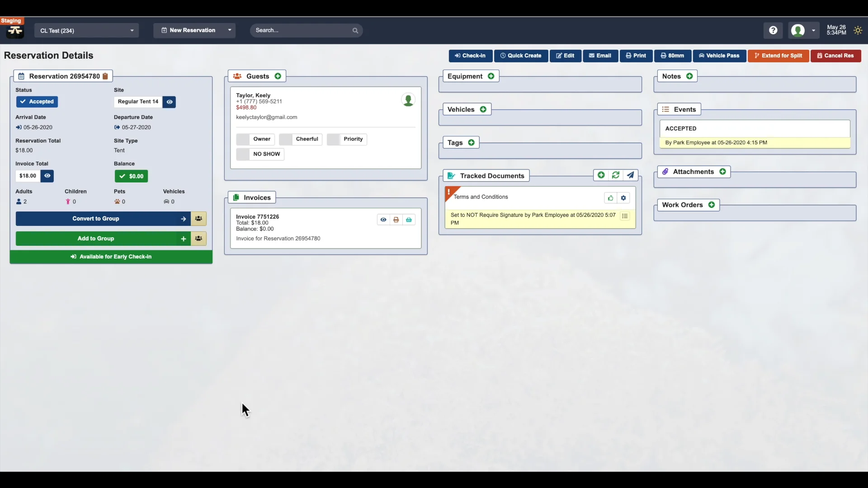Image resolution: width=868 pixels, height=488 pixels.
Task: Click Available for Early Check-in
Action: (x=111, y=257)
